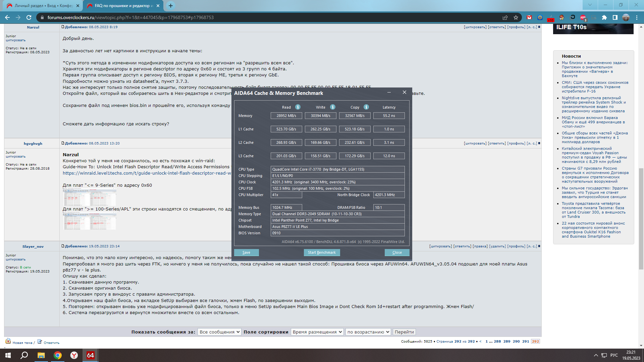Click the Save button in AIDA64 window

pyautogui.click(x=246, y=252)
